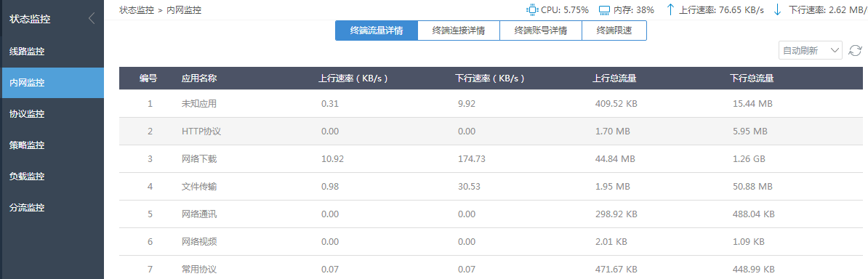This screenshot has width=868, height=279.
Task: Click the refresh arrows icon
Action: tap(855, 50)
